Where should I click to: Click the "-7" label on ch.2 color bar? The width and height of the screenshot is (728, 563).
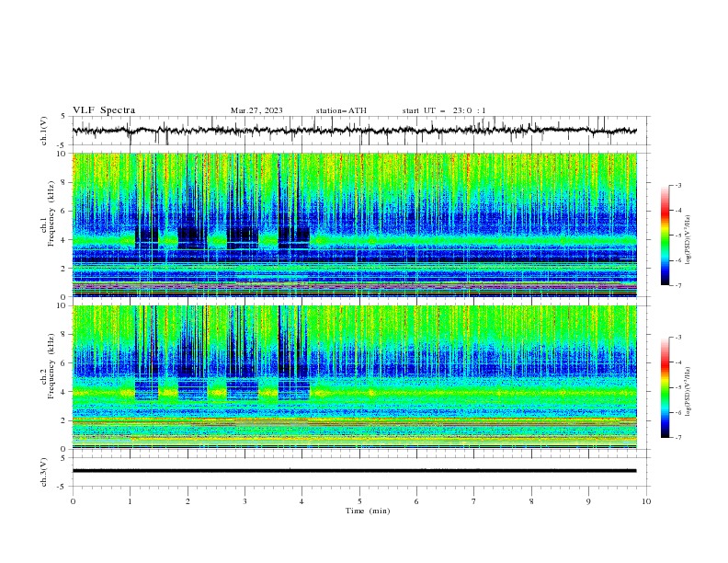tap(678, 438)
